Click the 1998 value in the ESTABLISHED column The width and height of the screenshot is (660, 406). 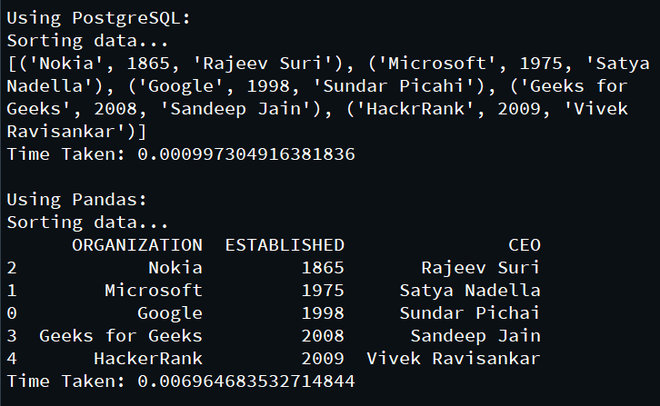pyautogui.click(x=323, y=313)
